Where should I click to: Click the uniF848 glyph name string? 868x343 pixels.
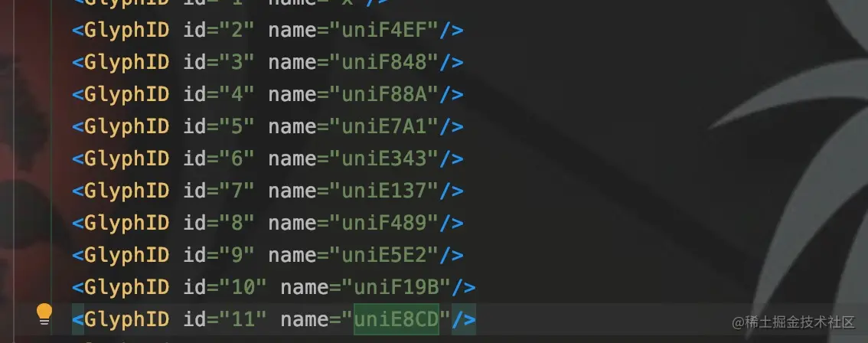[x=384, y=62]
